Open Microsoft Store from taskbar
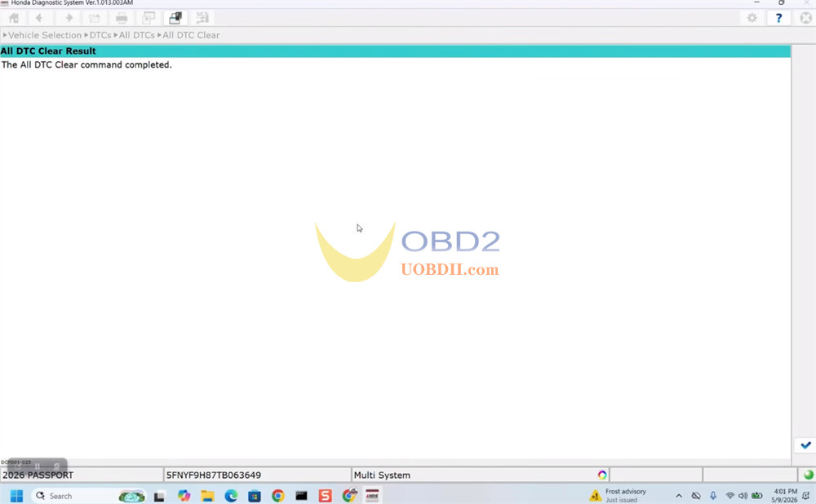 tap(255, 496)
